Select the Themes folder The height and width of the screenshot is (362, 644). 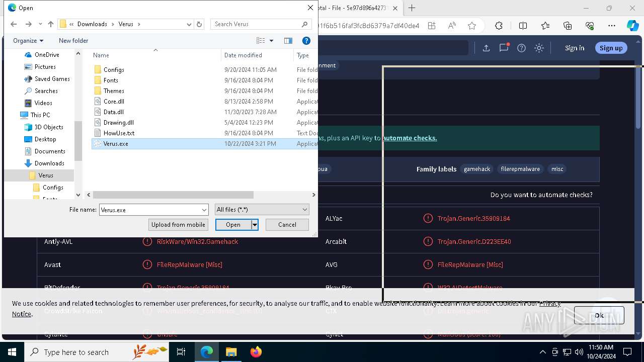114,91
